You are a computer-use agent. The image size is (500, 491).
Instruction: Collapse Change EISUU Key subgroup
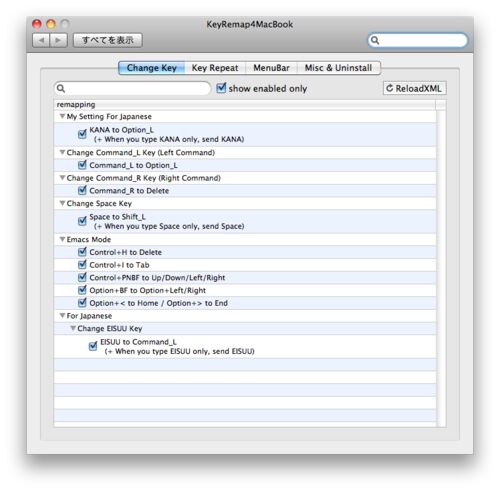tap(73, 328)
